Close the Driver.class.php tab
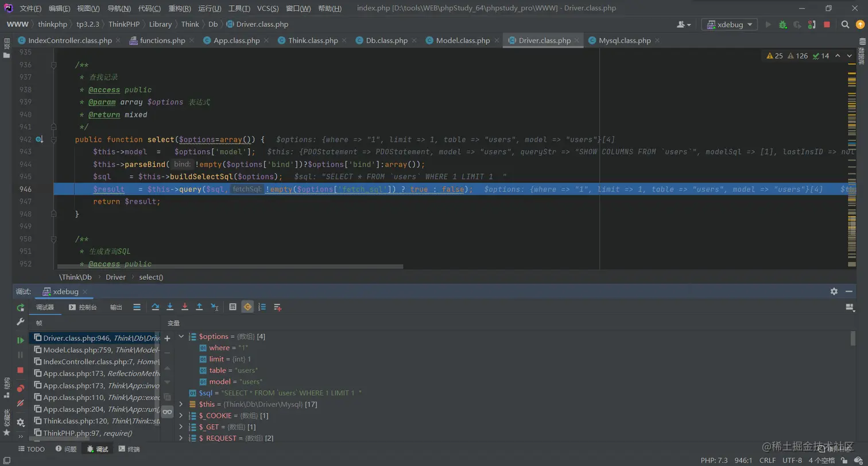This screenshot has height=466, width=868. coord(577,40)
